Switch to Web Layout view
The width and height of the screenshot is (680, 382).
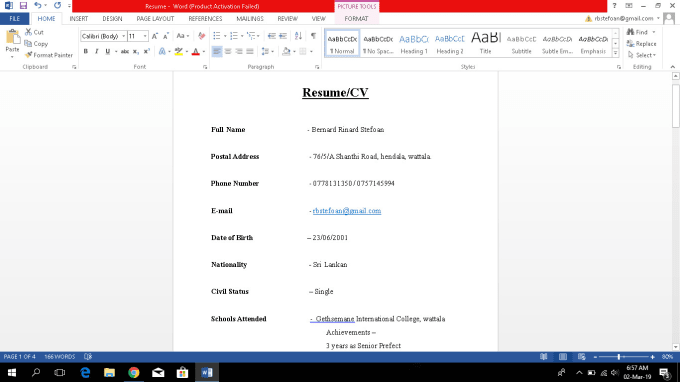tap(582, 357)
